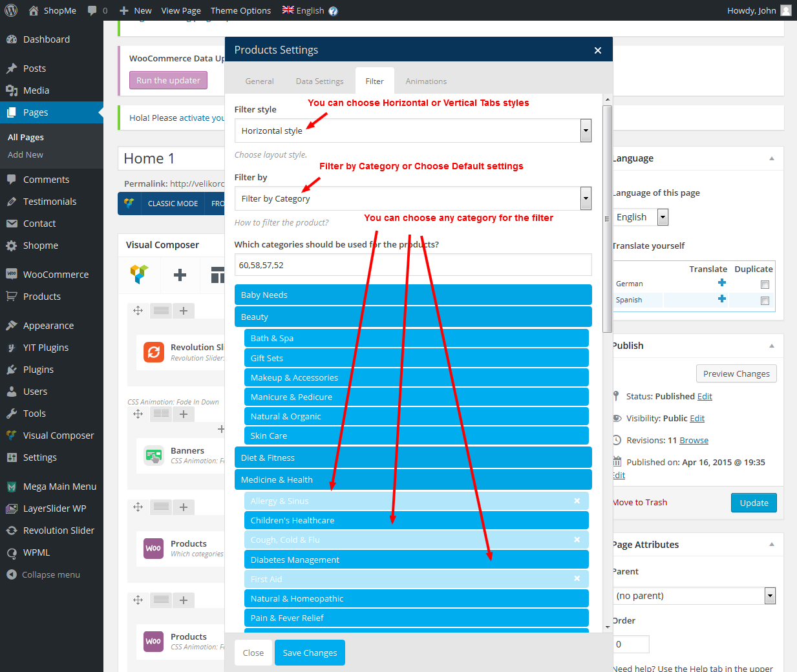Image resolution: width=797 pixels, height=672 pixels.
Task: Check the German Duplicate checkbox
Action: point(765,284)
